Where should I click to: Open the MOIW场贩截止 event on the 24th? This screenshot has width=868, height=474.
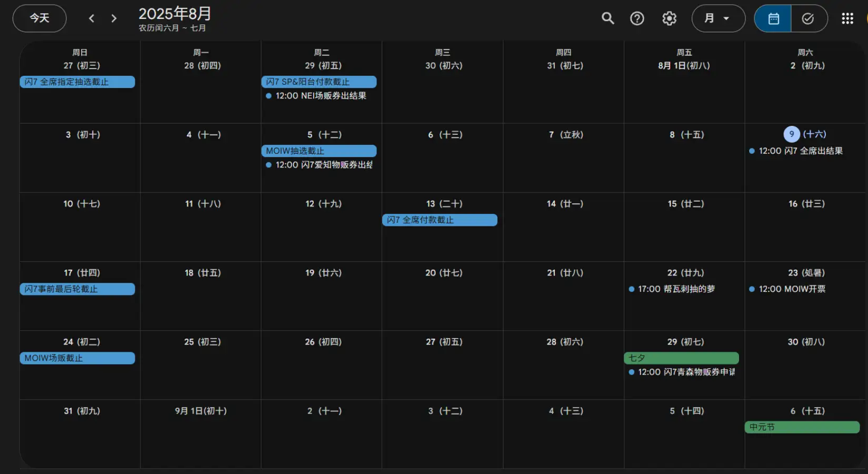click(77, 358)
